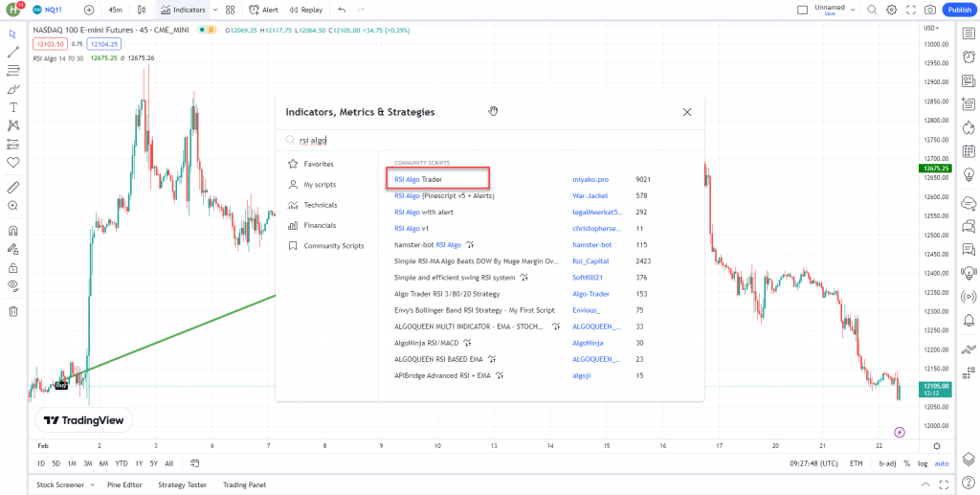Open the Fibonacci retracement tools

coord(13,71)
